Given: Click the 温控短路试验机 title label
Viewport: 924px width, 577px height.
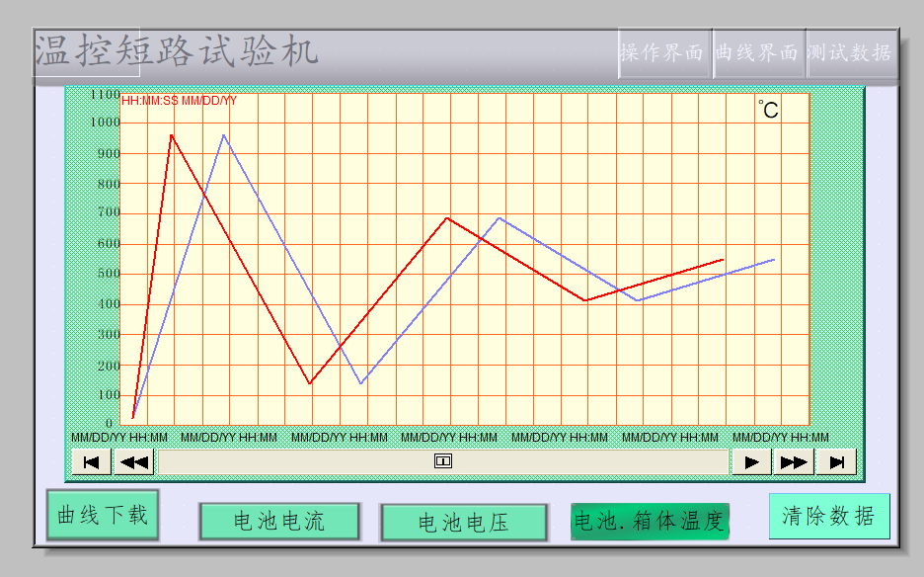Looking at the screenshot, I should point(176,51).
